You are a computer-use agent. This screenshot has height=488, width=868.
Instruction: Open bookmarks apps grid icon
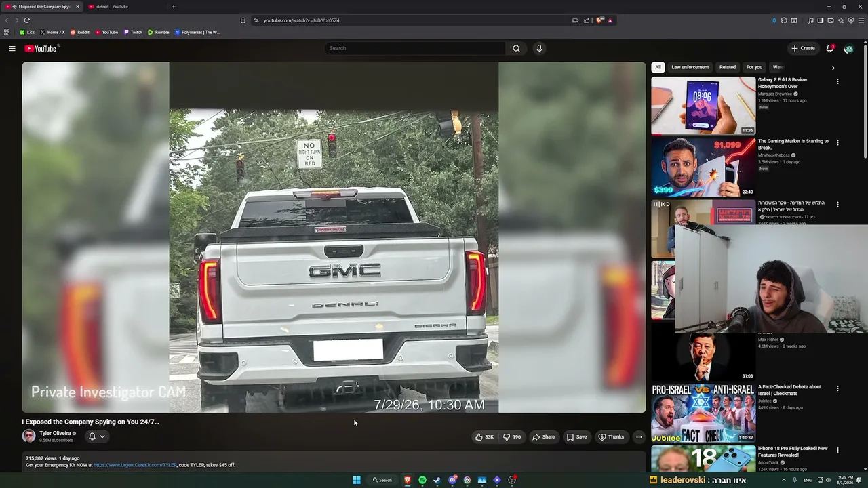(7, 32)
